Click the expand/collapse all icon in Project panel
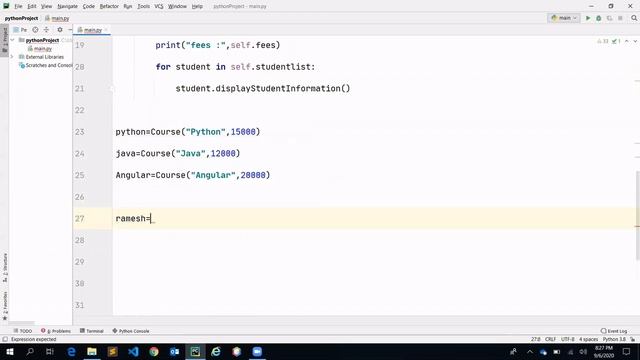Viewport: 640px width, 360px height. [46, 30]
